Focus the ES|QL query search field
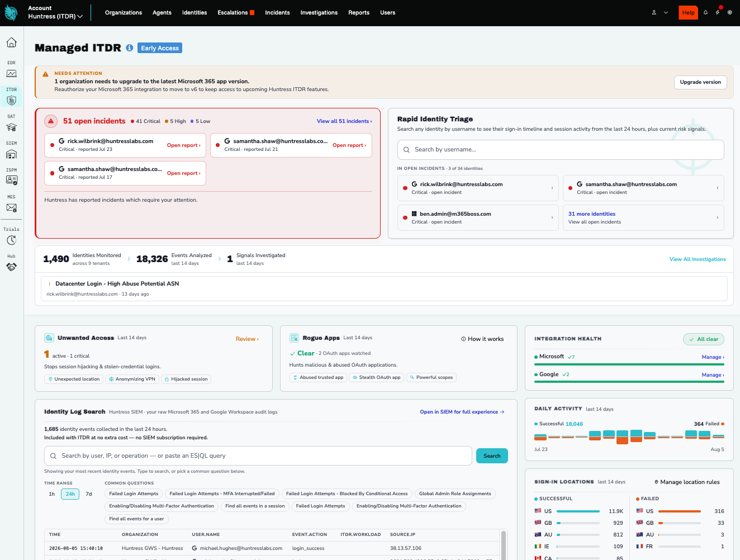Viewport: 740px width, 560px height. [x=258, y=456]
